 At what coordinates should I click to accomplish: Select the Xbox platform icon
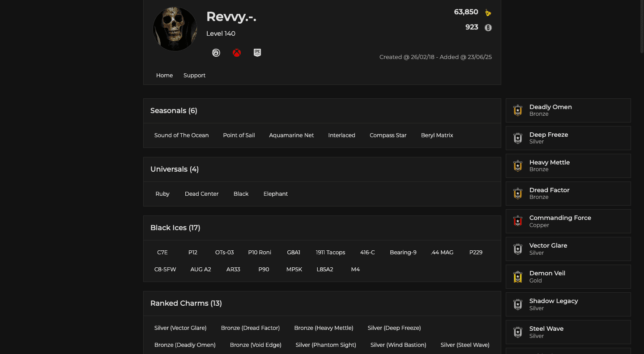tap(236, 52)
